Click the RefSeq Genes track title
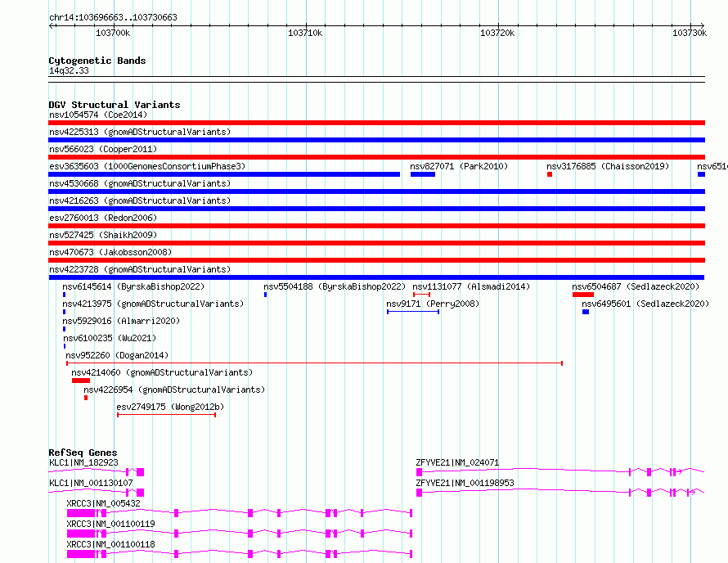The width and height of the screenshot is (728, 563). click(x=83, y=453)
